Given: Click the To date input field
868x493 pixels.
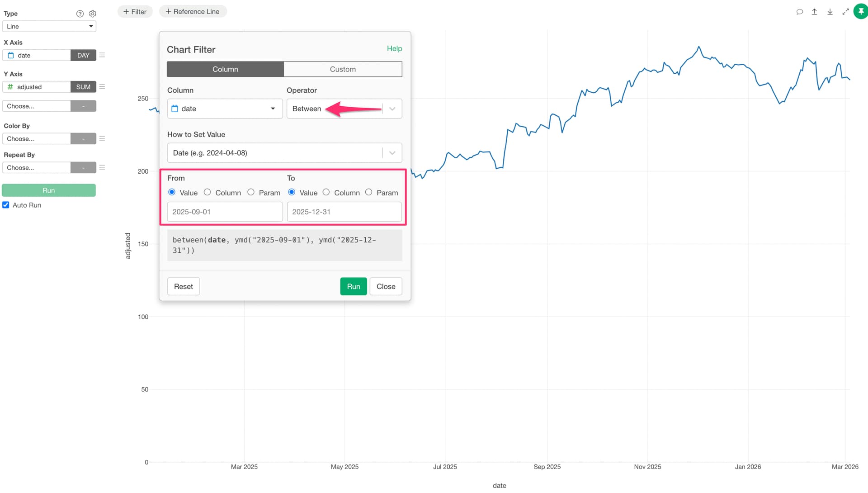Looking at the screenshot, I should 344,212.
